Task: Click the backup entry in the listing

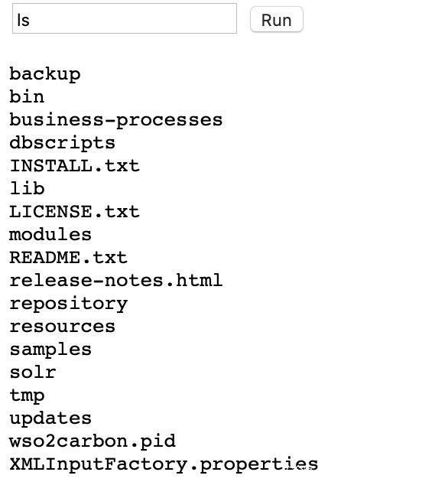Action: [x=45, y=74]
